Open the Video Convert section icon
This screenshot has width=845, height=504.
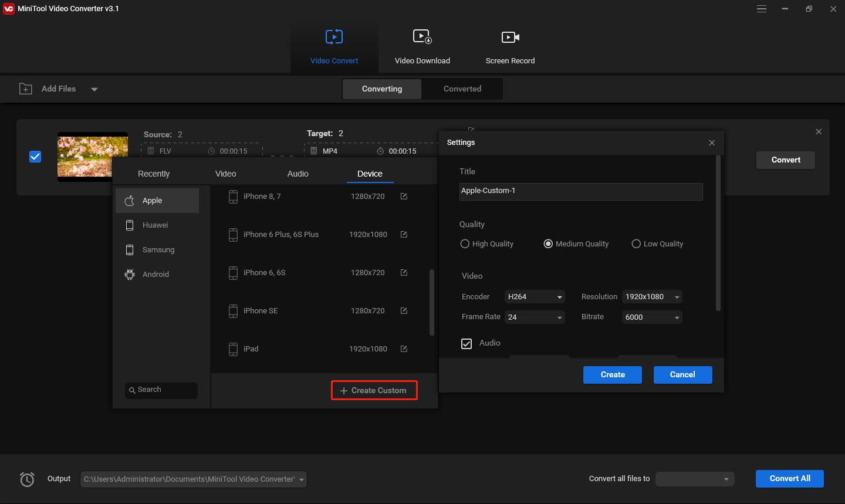334,37
